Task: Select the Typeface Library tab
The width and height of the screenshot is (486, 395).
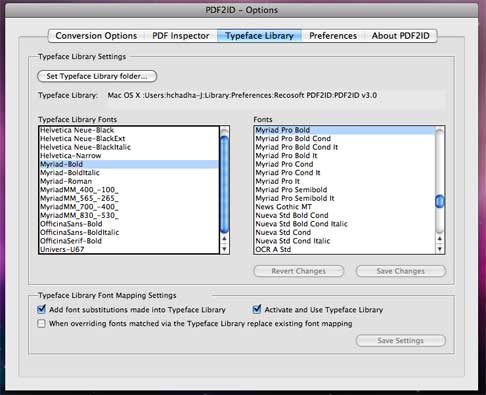Action: click(x=259, y=36)
